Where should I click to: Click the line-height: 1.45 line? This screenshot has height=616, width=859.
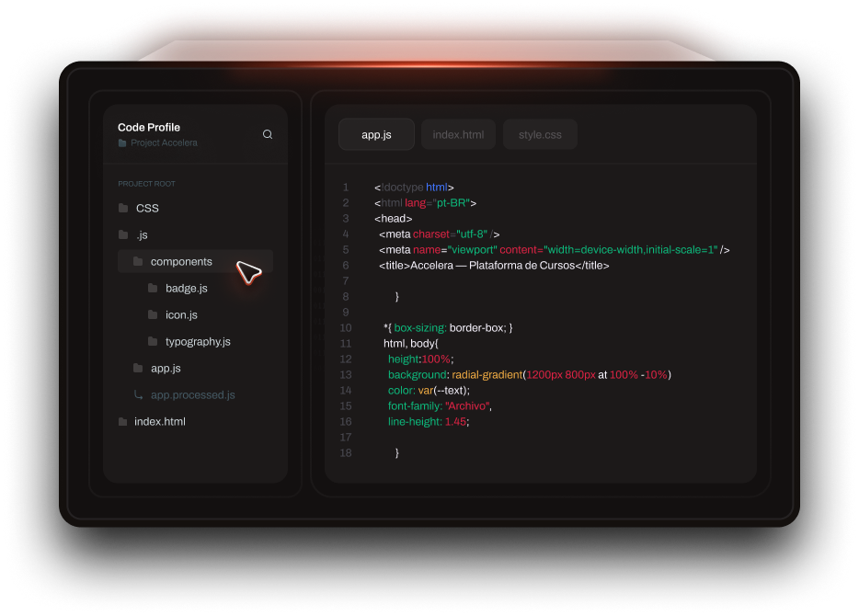tap(429, 422)
